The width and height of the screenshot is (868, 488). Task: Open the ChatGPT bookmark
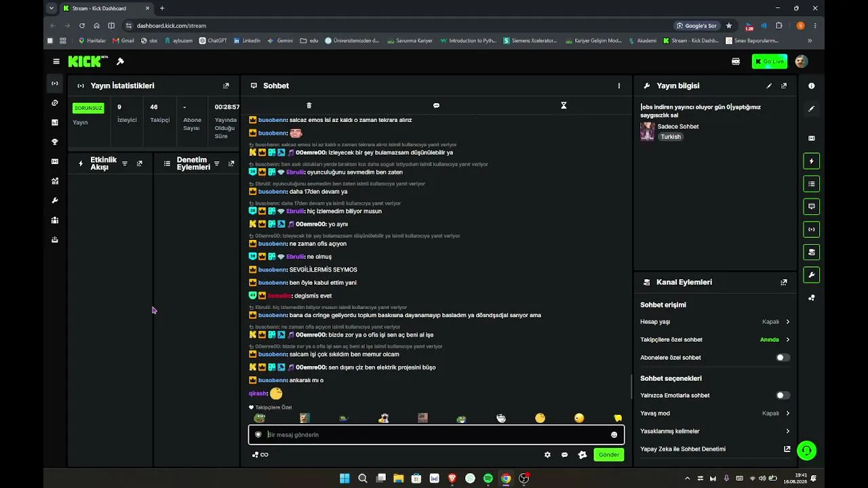[x=213, y=41]
